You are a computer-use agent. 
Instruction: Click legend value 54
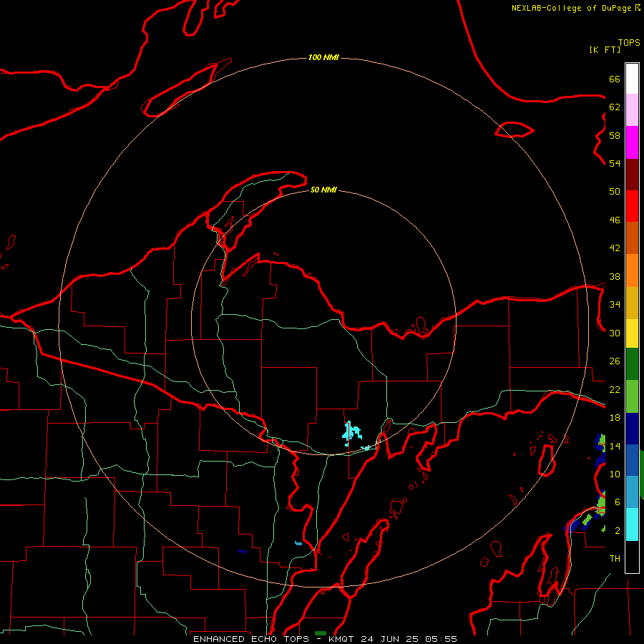pyautogui.click(x=615, y=163)
